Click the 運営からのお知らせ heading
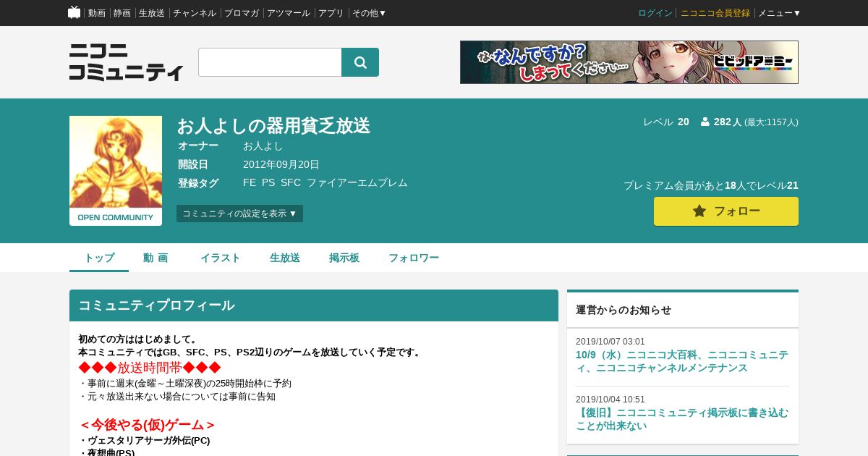 624,310
